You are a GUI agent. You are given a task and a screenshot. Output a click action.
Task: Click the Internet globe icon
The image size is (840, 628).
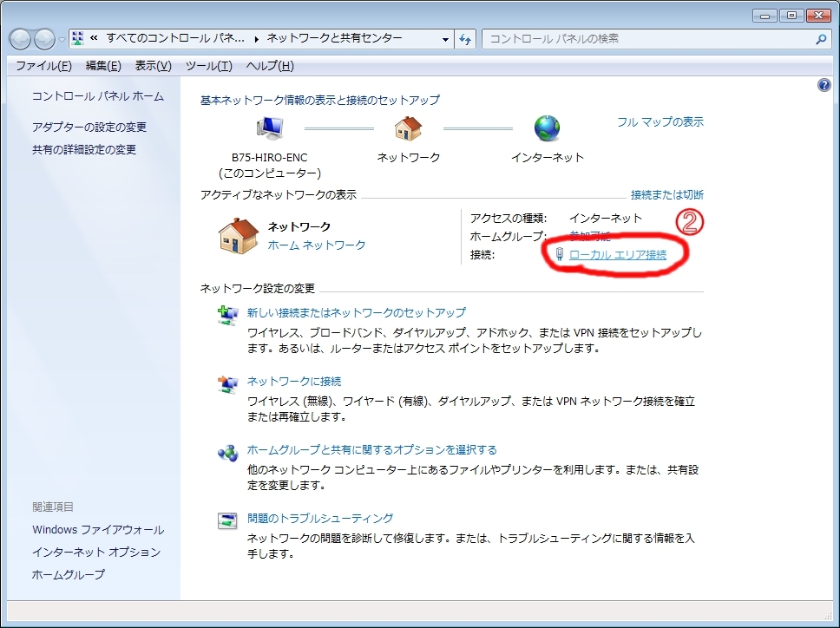pyautogui.click(x=548, y=129)
